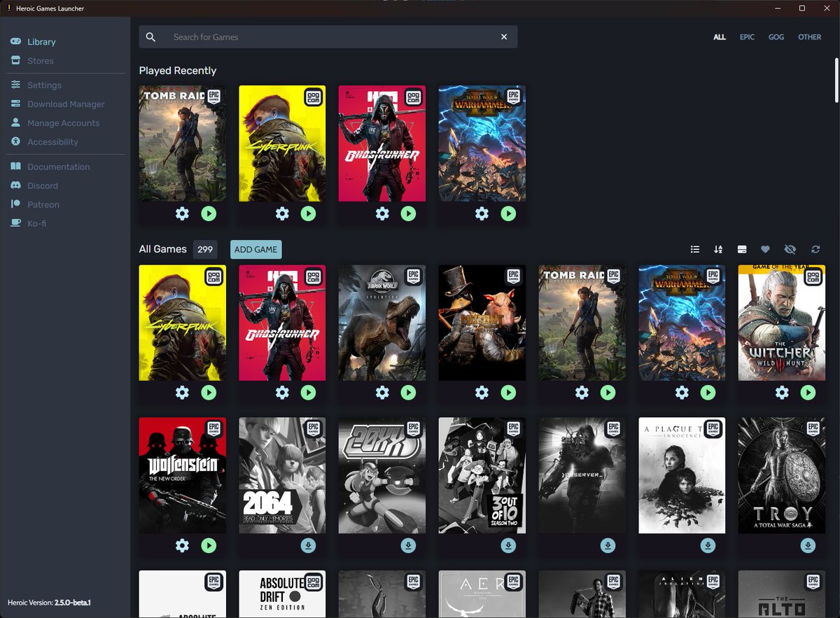Open settings for recent Warhammer II
The image size is (840, 618).
[482, 213]
